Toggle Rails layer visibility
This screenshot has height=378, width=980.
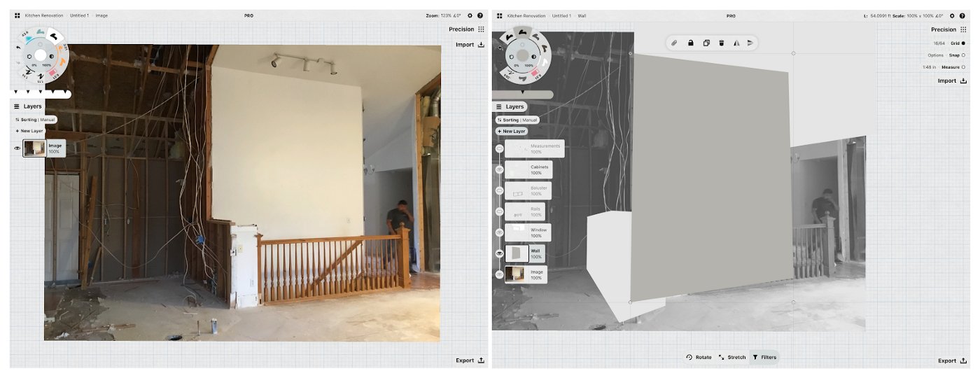(x=500, y=211)
